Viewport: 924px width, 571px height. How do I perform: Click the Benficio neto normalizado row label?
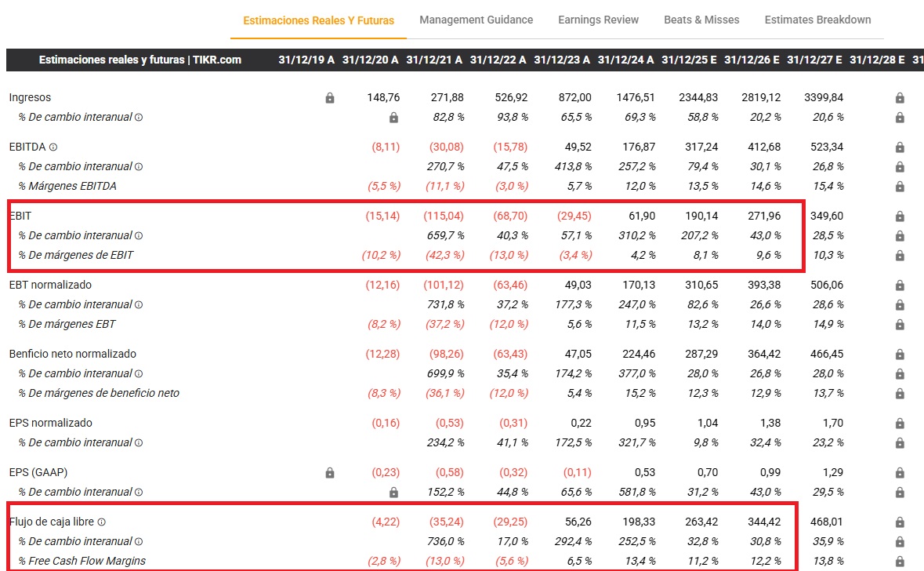click(72, 355)
